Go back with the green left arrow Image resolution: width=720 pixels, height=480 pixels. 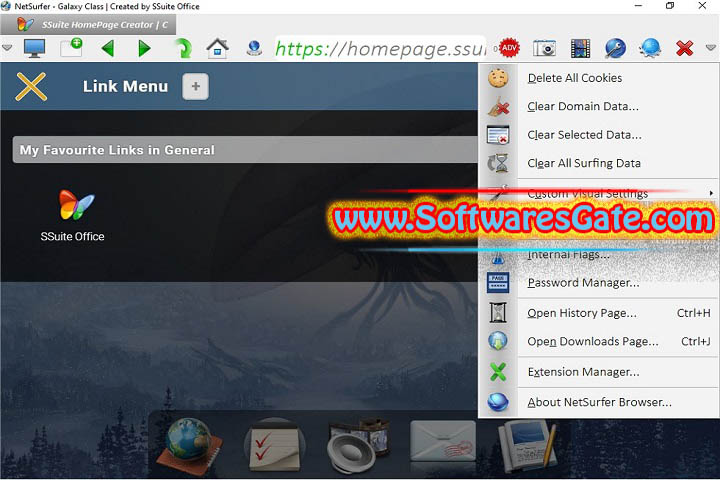[108, 48]
